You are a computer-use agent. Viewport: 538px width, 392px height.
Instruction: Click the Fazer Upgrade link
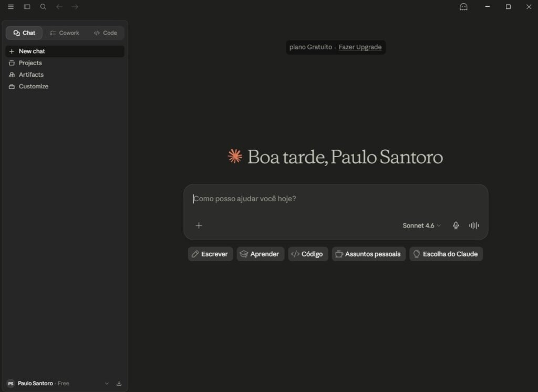[x=360, y=47]
